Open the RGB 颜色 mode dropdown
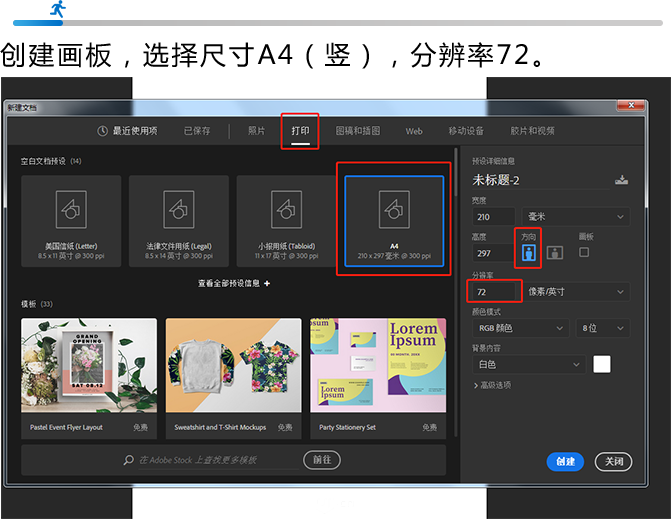This screenshot has width=671, height=519. click(x=520, y=328)
